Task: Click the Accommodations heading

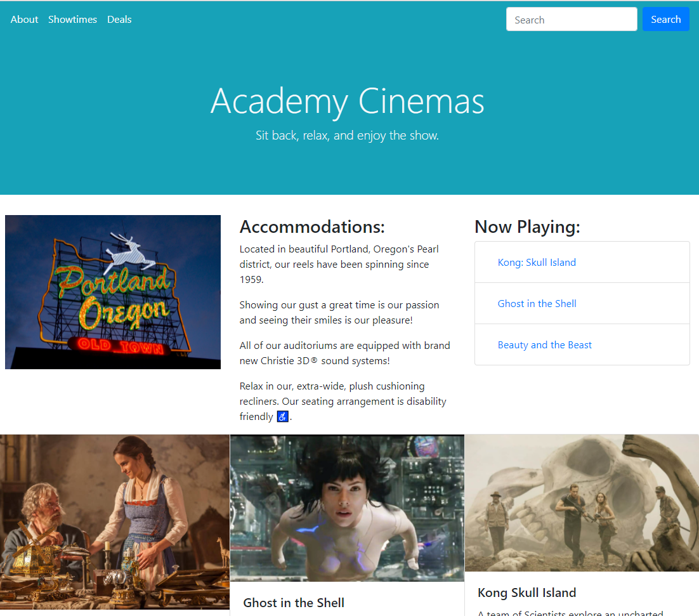Action: 312,226
